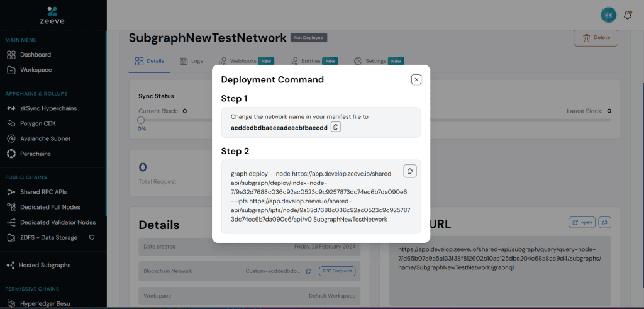Open Shared RPC APIs
The height and width of the screenshot is (309, 644).
[x=43, y=192]
